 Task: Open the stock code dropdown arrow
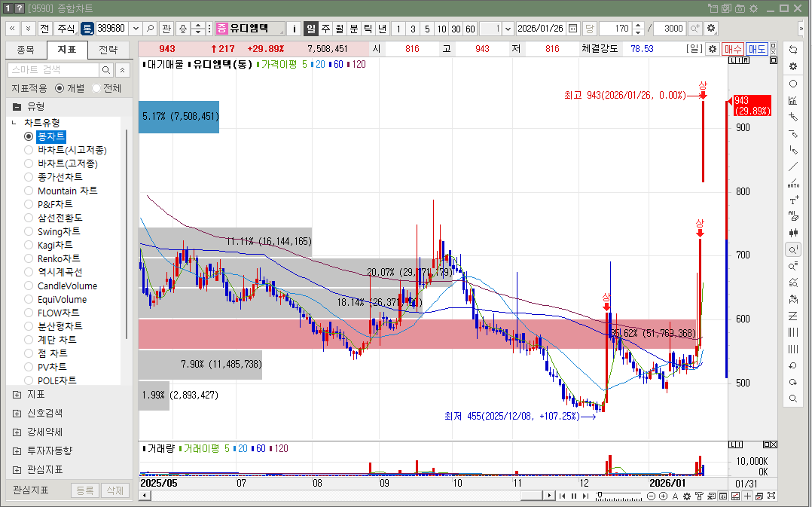pos(136,29)
